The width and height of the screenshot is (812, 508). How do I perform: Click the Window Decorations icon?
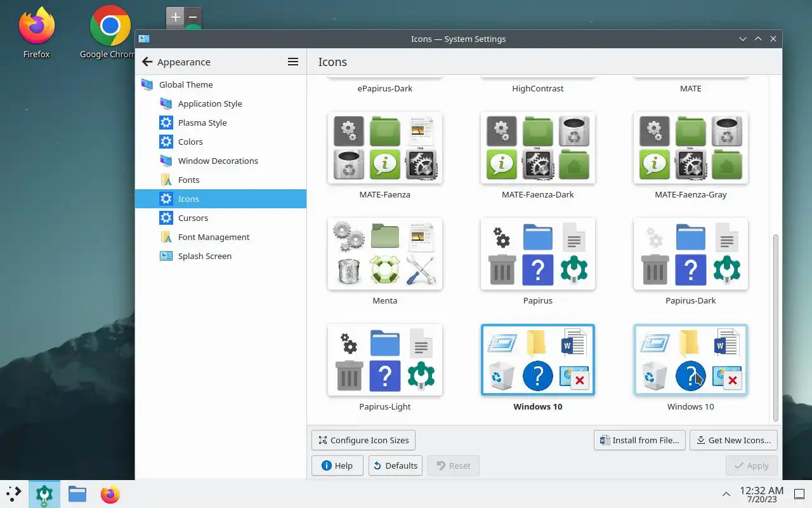(x=166, y=161)
